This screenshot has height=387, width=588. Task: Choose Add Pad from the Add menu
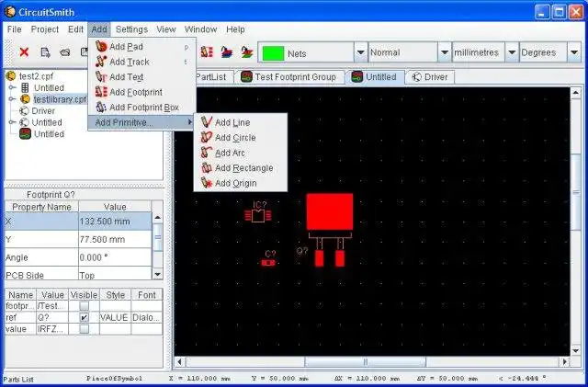(x=141, y=47)
